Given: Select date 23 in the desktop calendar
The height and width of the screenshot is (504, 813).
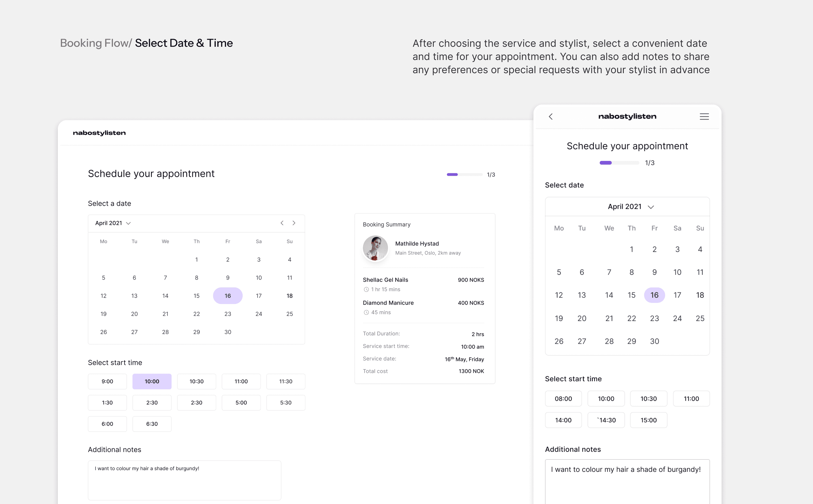Looking at the screenshot, I should (228, 314).
